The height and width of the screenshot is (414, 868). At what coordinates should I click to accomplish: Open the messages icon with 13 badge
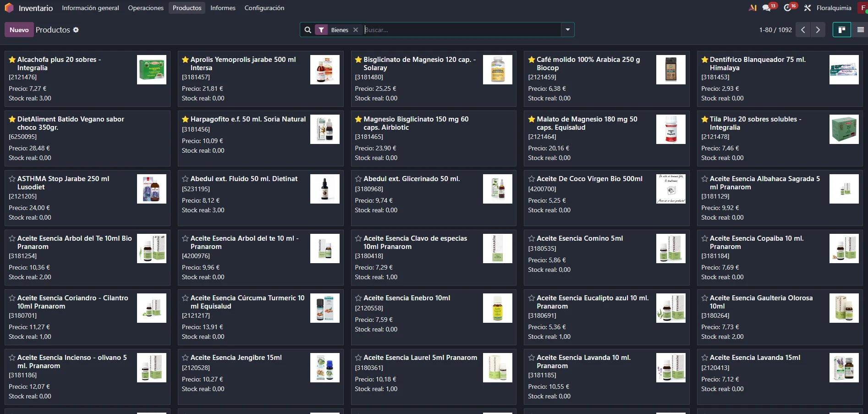(766, 8)
